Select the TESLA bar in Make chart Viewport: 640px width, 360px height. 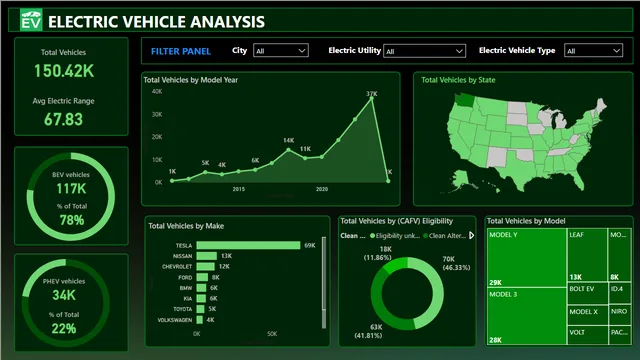pos(248,245)
